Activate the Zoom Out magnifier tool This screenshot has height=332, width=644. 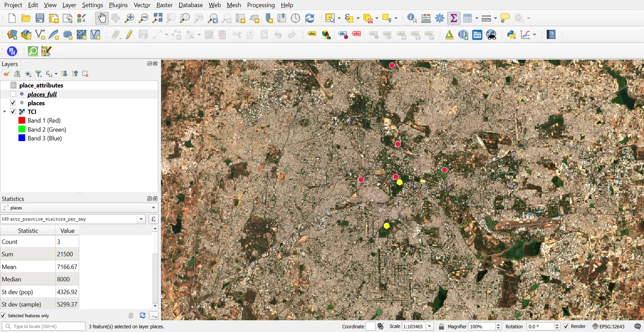[x=143, y=18]
